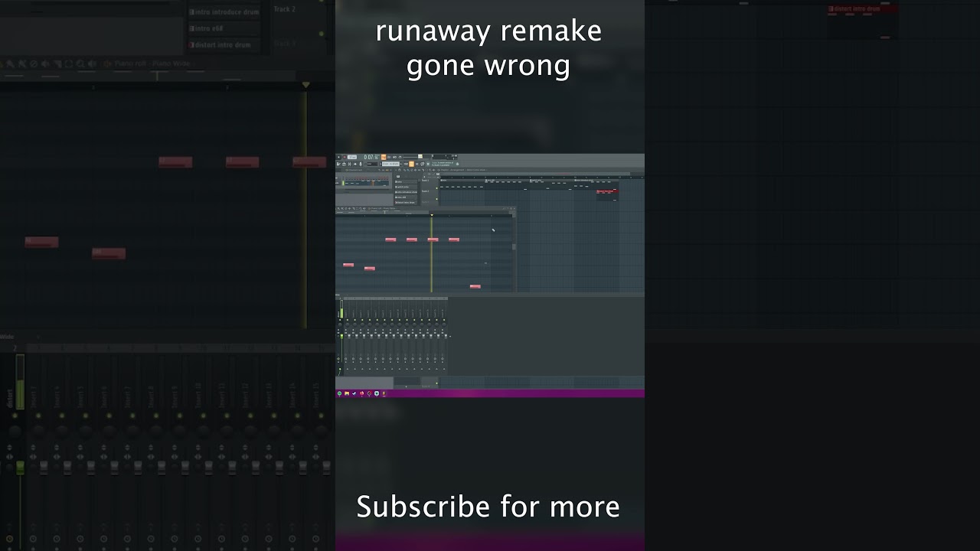Click the Track 1 label in playlist
Image resolution: width=980 pixels, height=551 pixels.
pos(426,181)
